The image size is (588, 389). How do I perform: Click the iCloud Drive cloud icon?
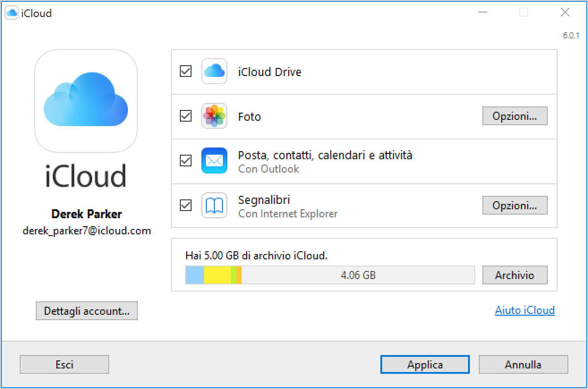coord(214,71)
